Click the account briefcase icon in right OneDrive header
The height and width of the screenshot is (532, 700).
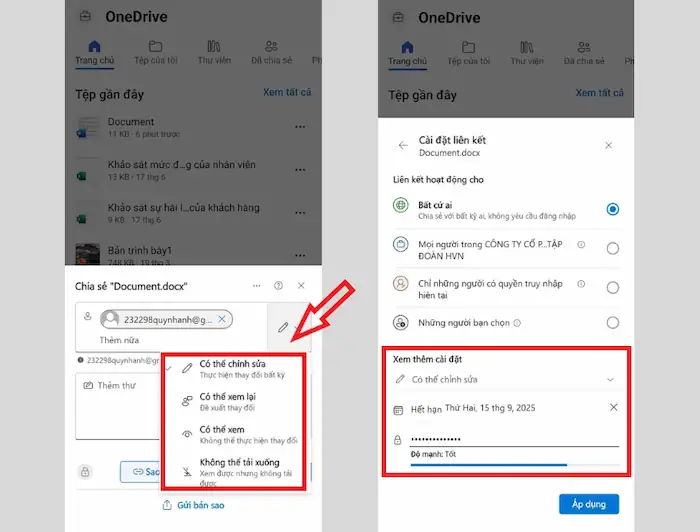click(398, 17)
